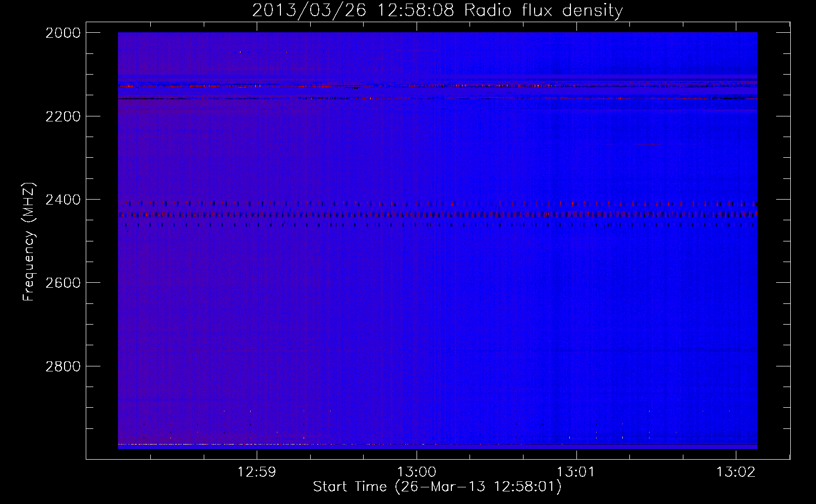This screenshot has height=504, width=816.
Task: Select the 2800 frequency tick label
Action: [63, 366]
